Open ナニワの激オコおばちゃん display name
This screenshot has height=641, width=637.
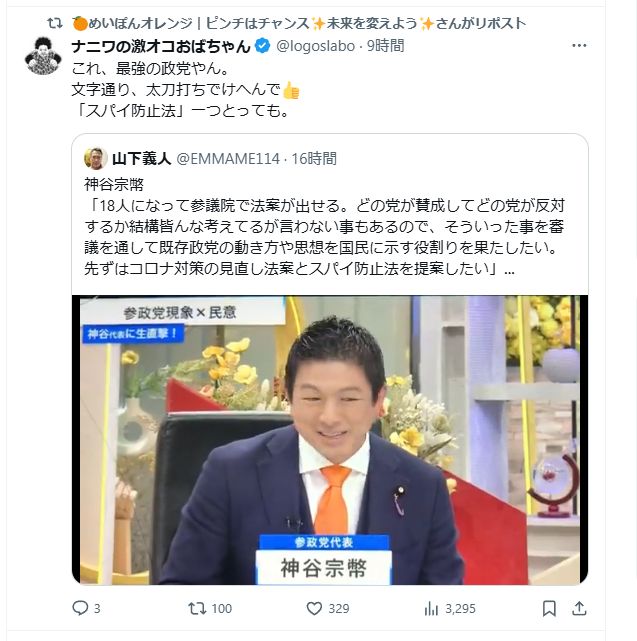(x=161, y=46)
